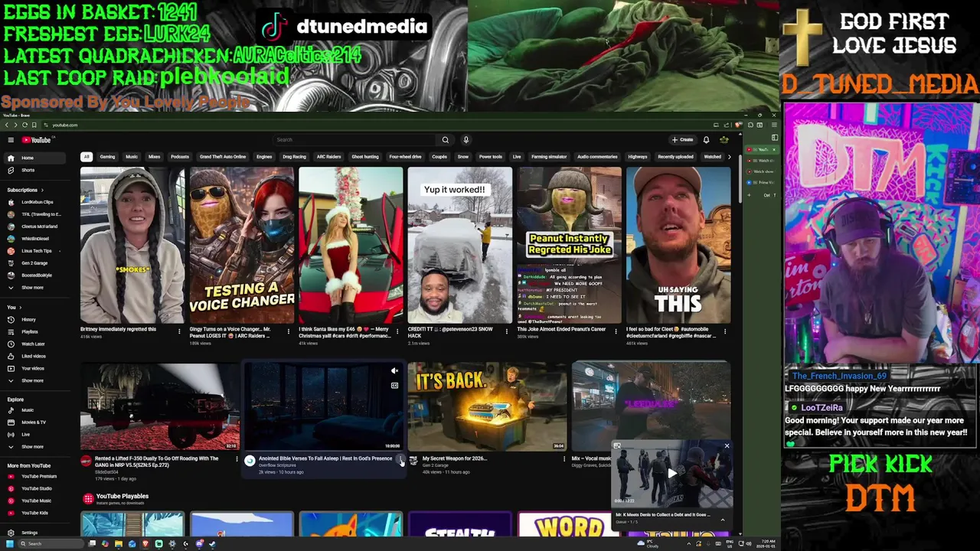Open the Testing A Voice Changer short thumbnail

pos(242,246)
